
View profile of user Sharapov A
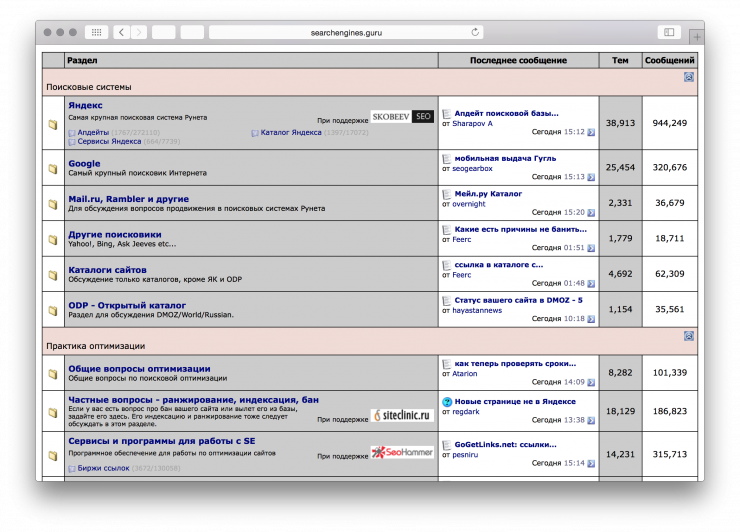pos(473,123)
